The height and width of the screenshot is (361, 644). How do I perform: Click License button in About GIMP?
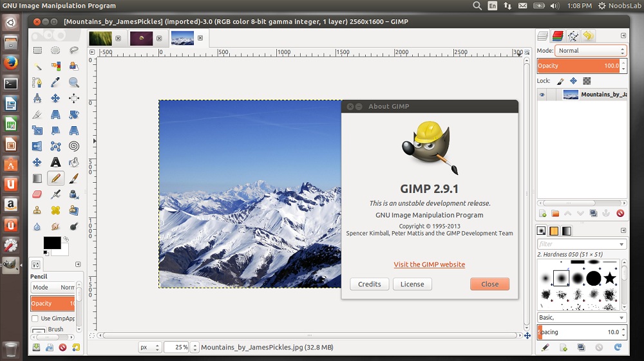pyautogui.click(x=412, y=284)
